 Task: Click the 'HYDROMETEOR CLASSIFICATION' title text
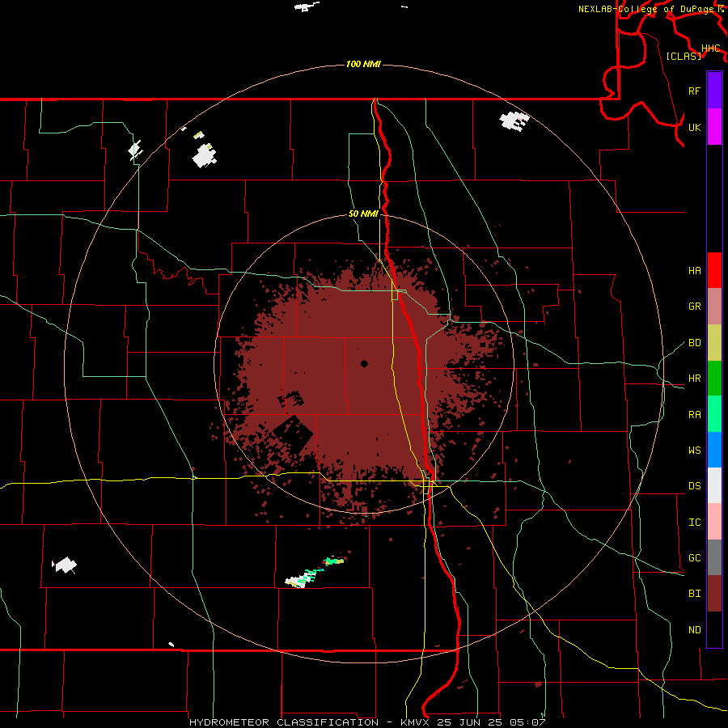coord(284,722)
